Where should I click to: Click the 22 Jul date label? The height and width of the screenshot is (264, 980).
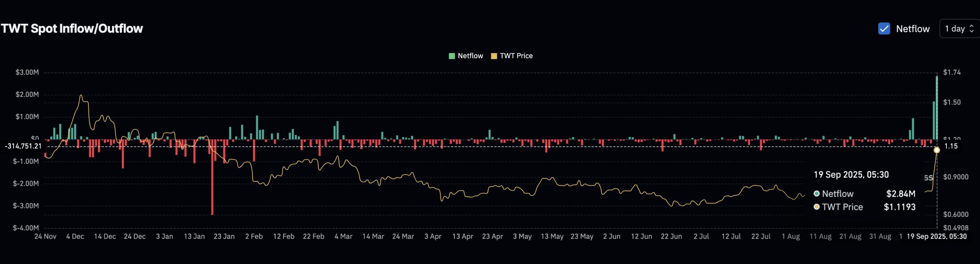tap(761, 236)
